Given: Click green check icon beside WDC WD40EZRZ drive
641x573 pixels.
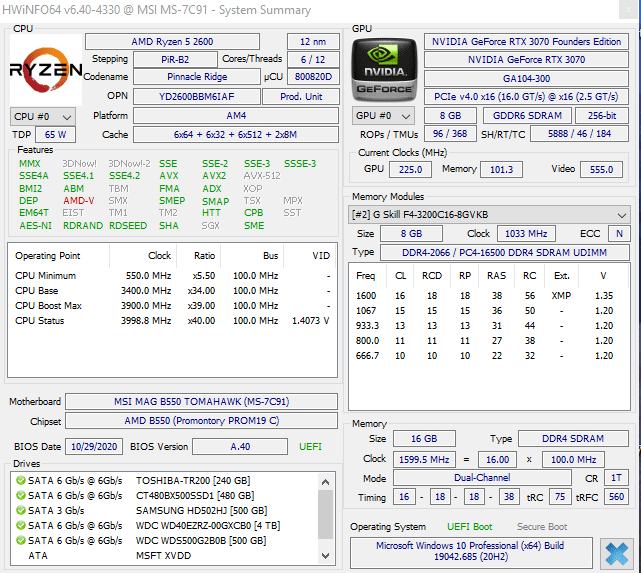Looking at the screenshot, I should (20, 525).
